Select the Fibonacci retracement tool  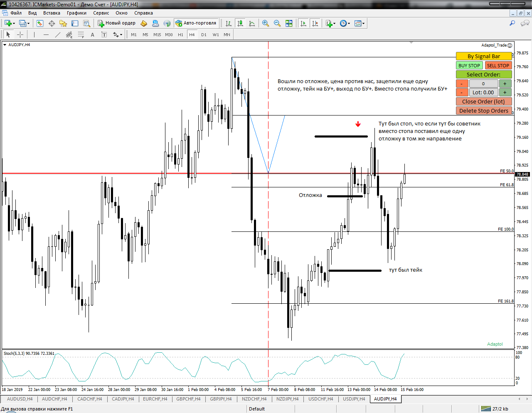(x=81, y=34)
